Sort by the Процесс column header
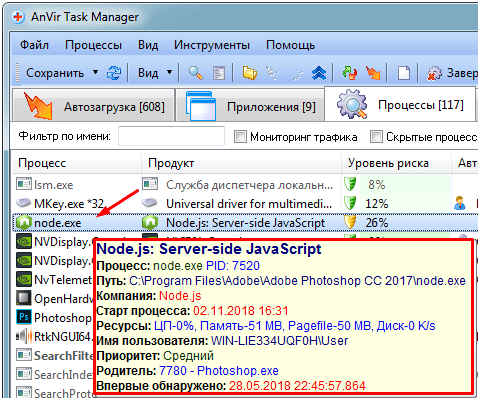Screen dimensions: 478x398 tap(76, 163)
